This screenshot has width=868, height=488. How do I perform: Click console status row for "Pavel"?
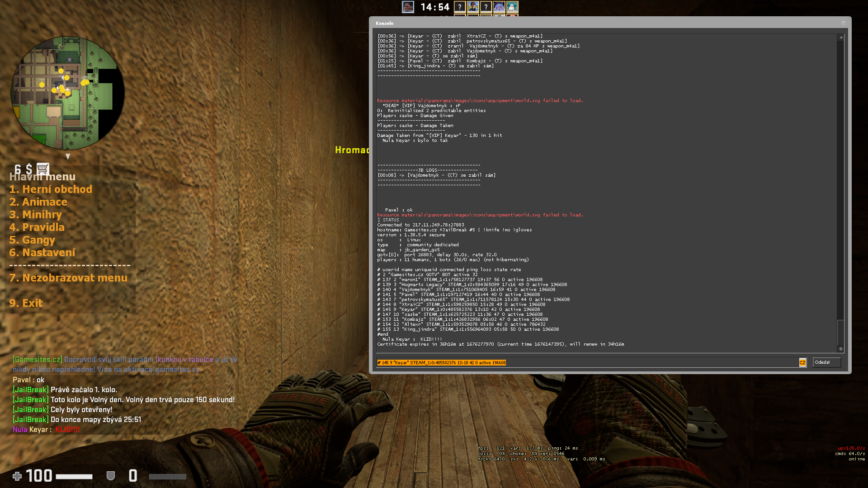458,295
